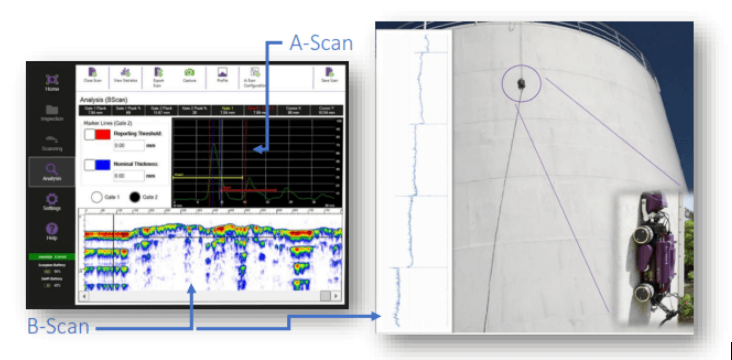
Task: Go to the Scanning section
Action: click(x=52, y=140)
